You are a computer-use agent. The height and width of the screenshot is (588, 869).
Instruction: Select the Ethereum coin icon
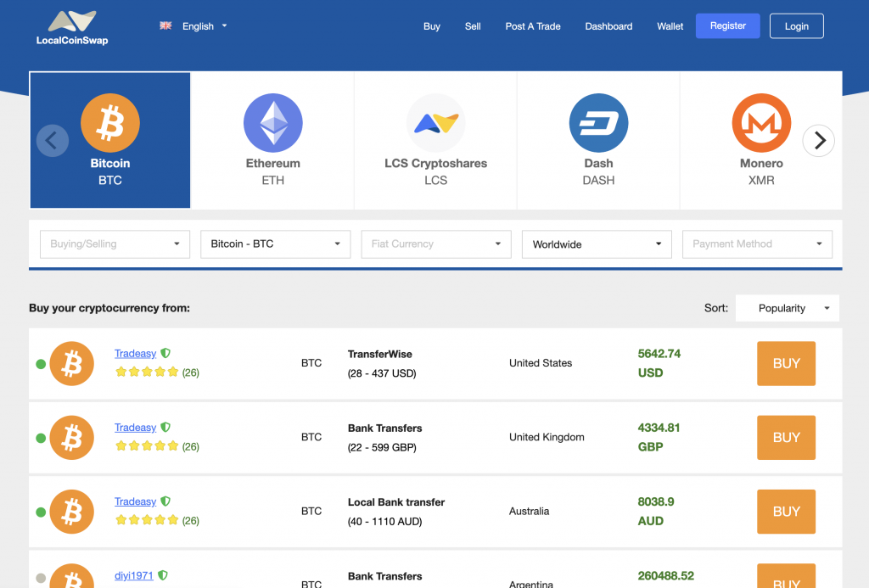(x=273, y=123)
